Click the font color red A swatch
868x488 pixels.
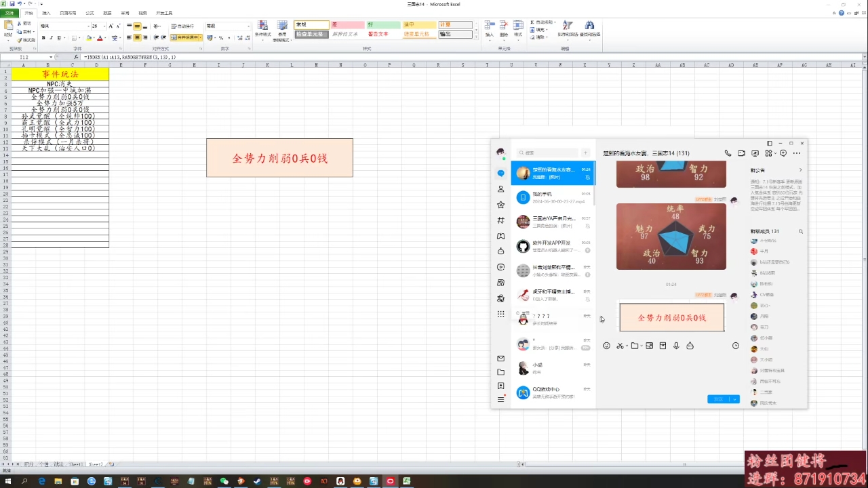pyautogui.click(x=100, y=38)
